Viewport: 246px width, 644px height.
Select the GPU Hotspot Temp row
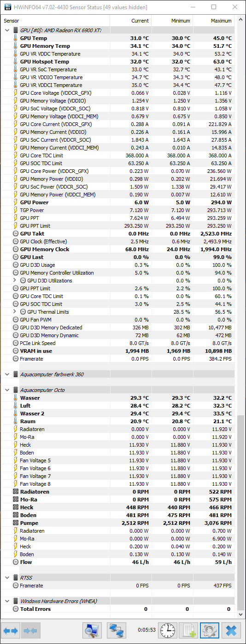click(118, 62)
